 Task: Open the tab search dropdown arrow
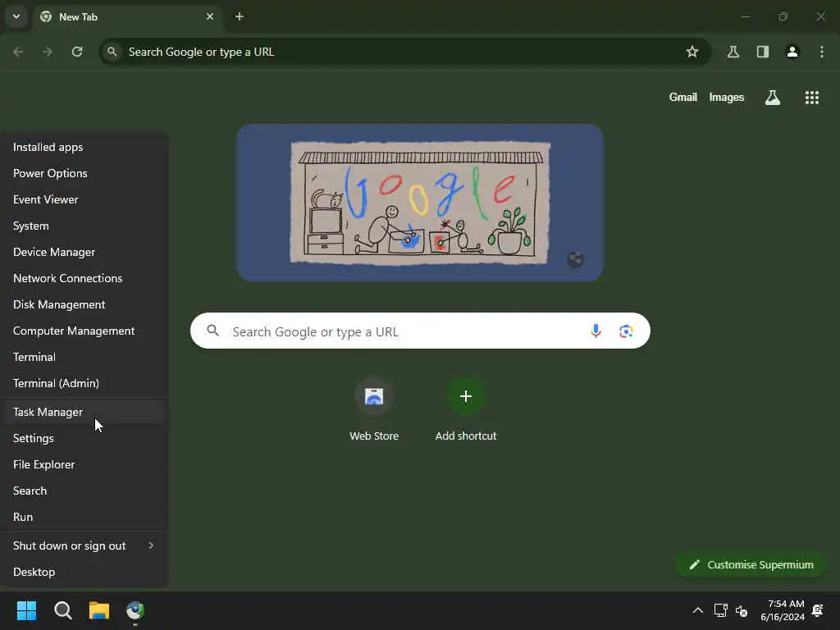(x=16, y=16)
